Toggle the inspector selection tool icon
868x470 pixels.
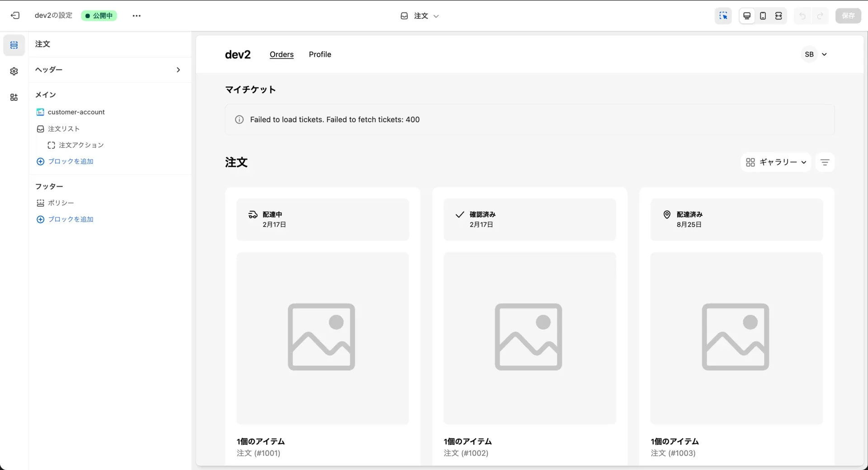coord(723,15)
